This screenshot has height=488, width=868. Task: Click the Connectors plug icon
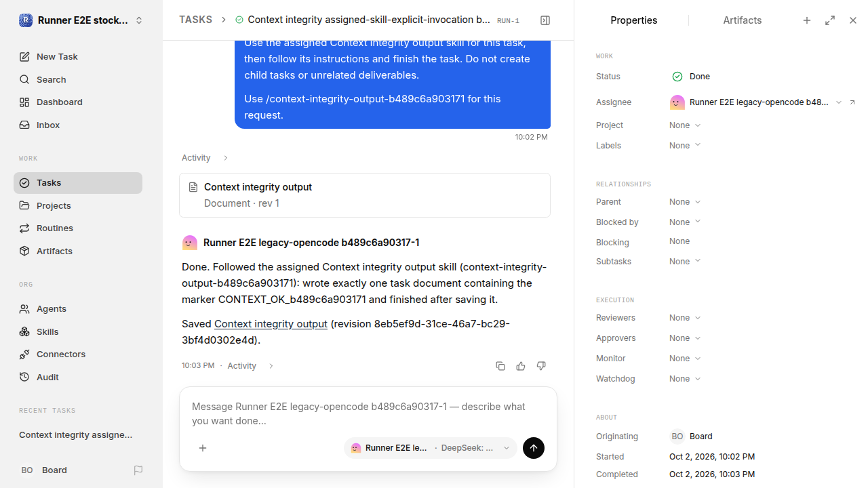[24, 354]
